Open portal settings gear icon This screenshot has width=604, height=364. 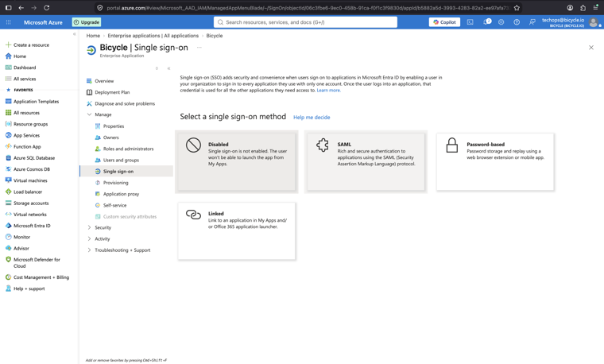[x=501, y=22]
